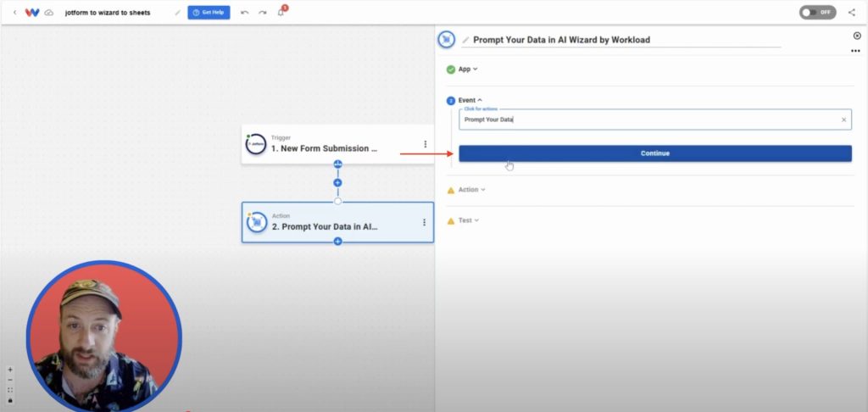Click the workflow name 'jotform to wizard to sheets'
This screenshot has height=412, width=868.
click(x=108, y=12)
